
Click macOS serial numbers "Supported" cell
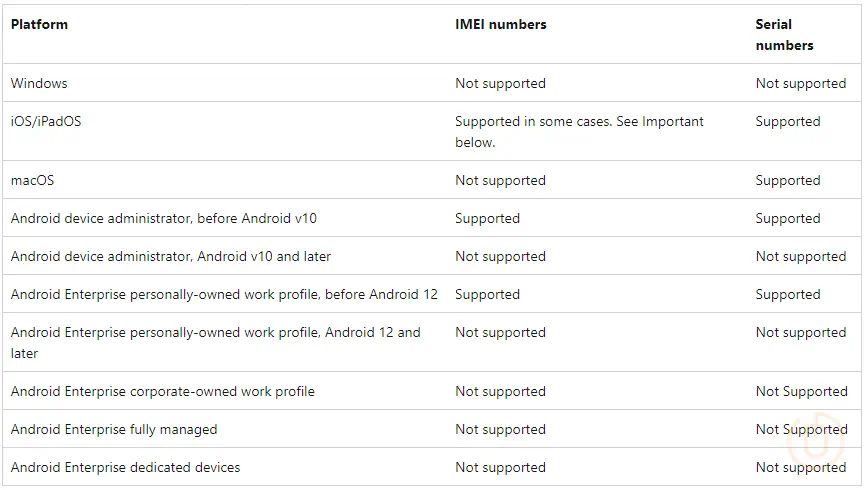coord(788,180)
